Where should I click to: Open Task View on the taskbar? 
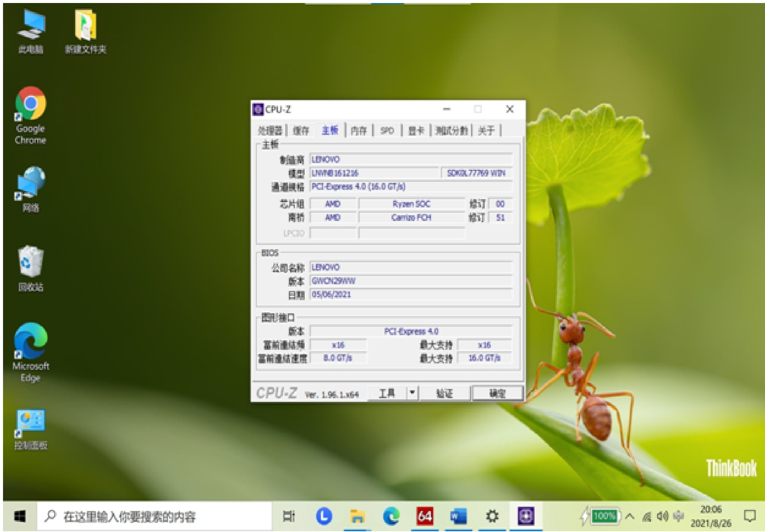[289, 516]
